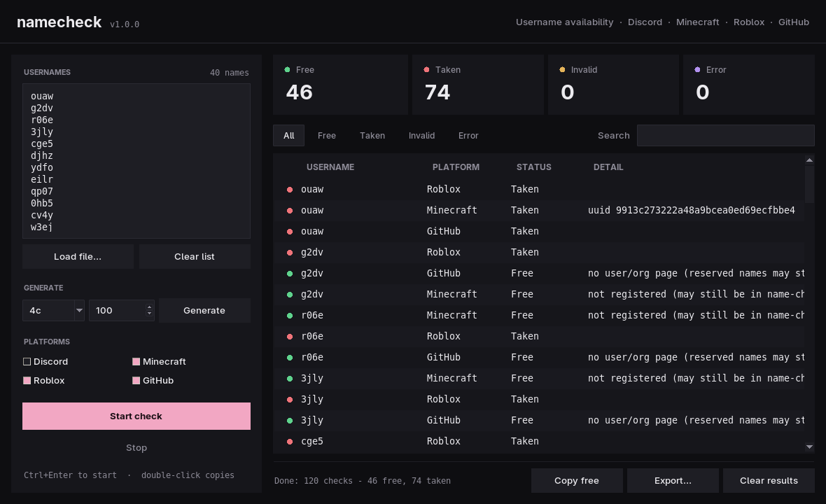The width and height of the screenshot is (826, 504).
Task: Select the r06e Roblox Taken row
Action: (x=539, y=336)
